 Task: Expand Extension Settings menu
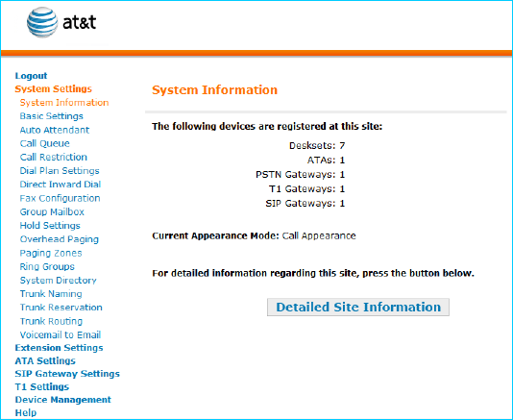pos(59,348)
